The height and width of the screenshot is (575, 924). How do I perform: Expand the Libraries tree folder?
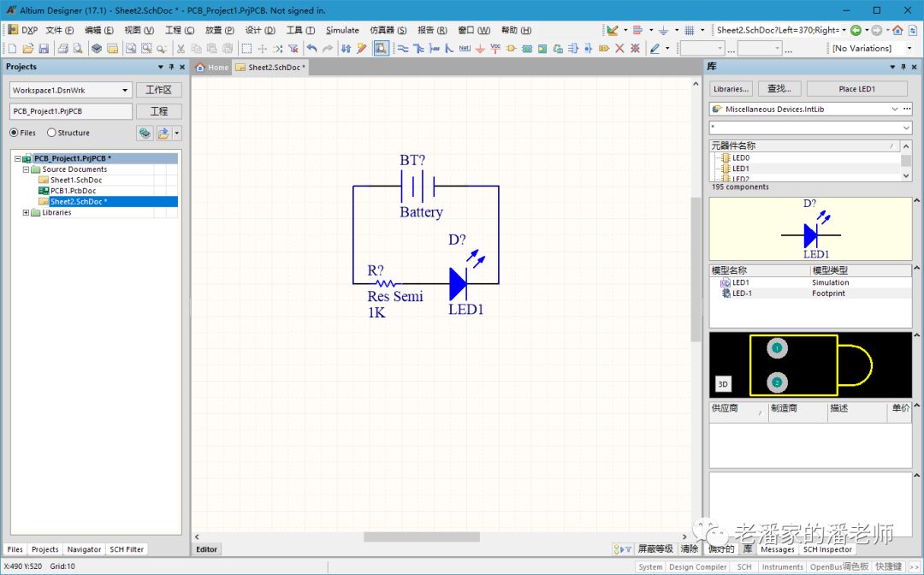[26, 212]
